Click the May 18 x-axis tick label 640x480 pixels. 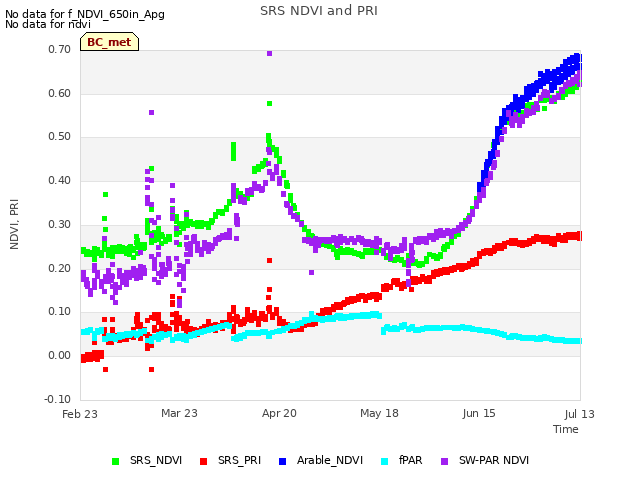(x=379, y=413)
